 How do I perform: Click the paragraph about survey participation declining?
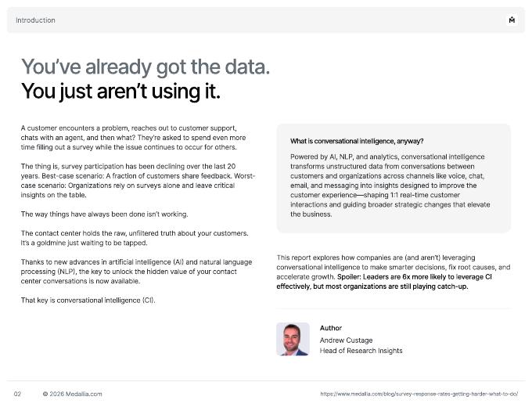click(138, 181)
